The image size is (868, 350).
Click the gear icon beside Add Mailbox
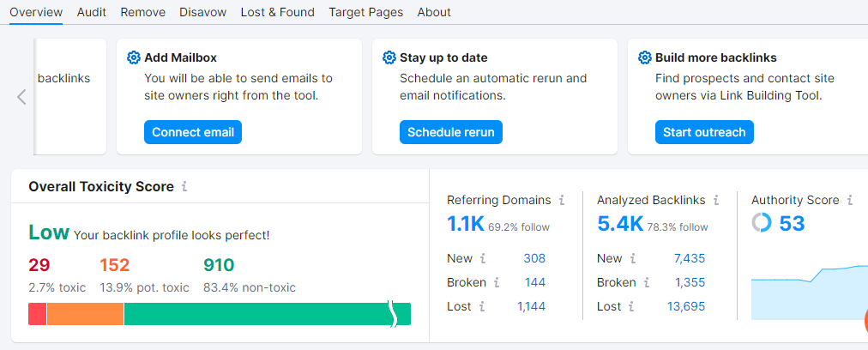133,58
